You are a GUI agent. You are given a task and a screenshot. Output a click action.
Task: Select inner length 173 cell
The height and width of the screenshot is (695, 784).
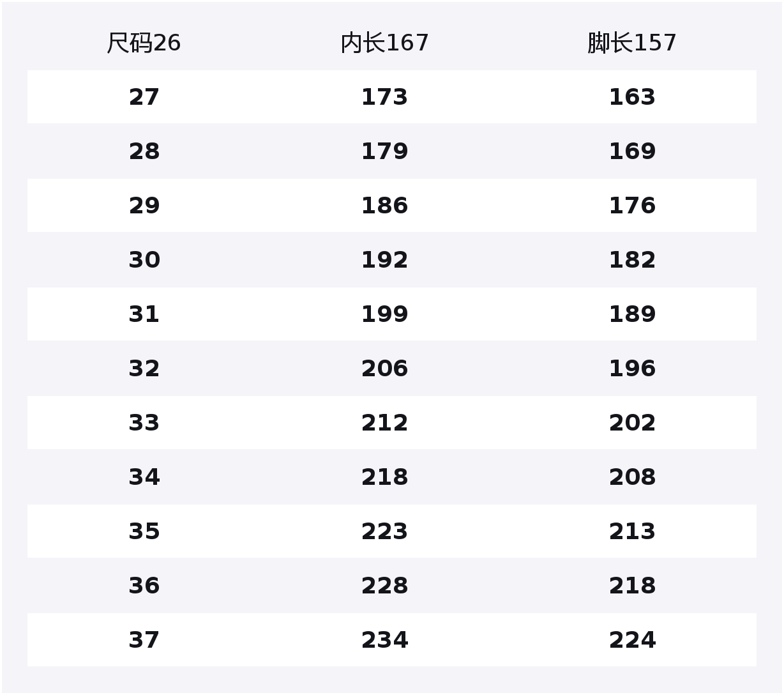coord(385,97)
